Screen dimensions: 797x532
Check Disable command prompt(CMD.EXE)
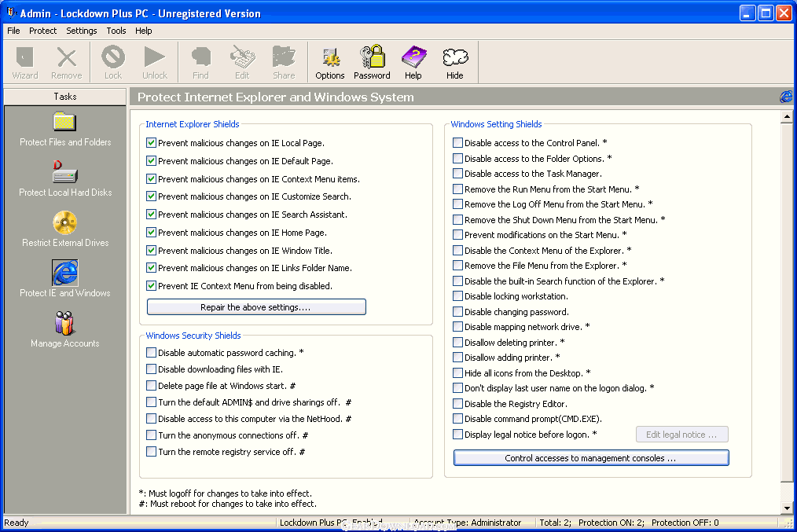coord(457,419)
